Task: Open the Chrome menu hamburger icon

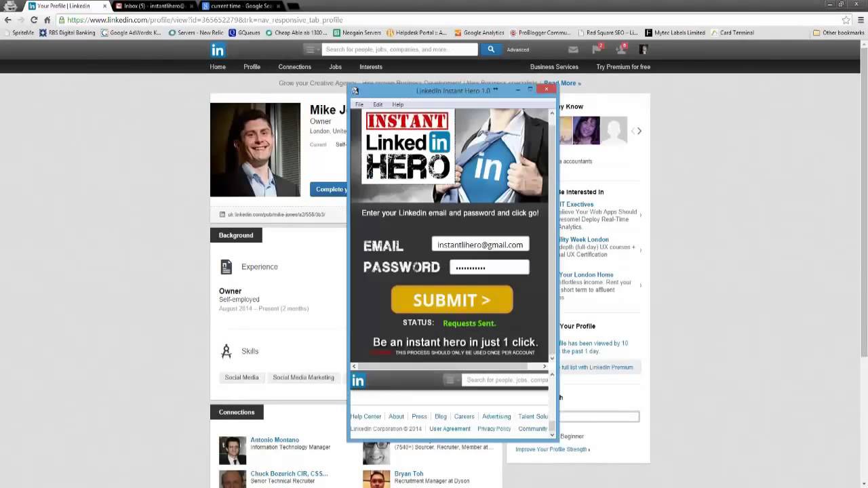Action: 859,20
